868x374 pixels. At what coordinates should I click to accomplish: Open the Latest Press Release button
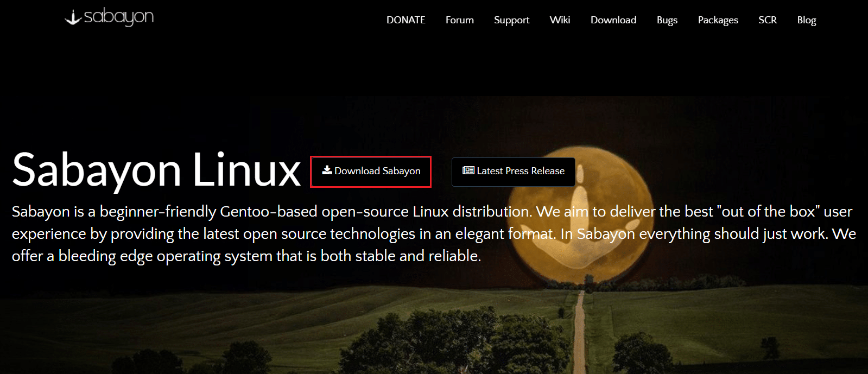pos(513,172)
